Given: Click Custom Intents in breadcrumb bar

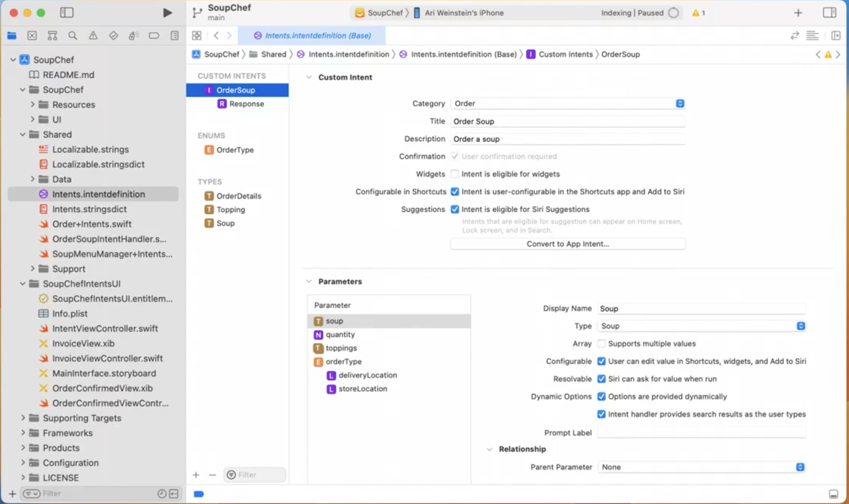Looking at the screenshot, I should point(560,54).
